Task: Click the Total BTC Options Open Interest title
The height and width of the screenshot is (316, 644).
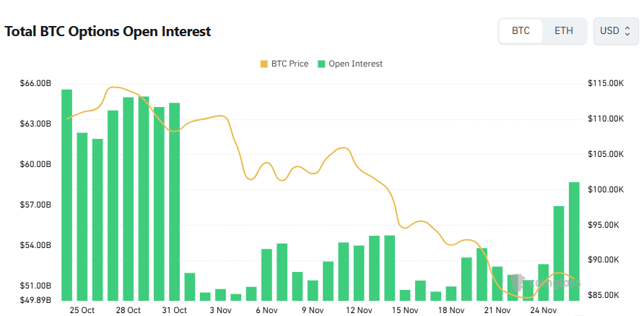Action: click(x=108, y=32)
